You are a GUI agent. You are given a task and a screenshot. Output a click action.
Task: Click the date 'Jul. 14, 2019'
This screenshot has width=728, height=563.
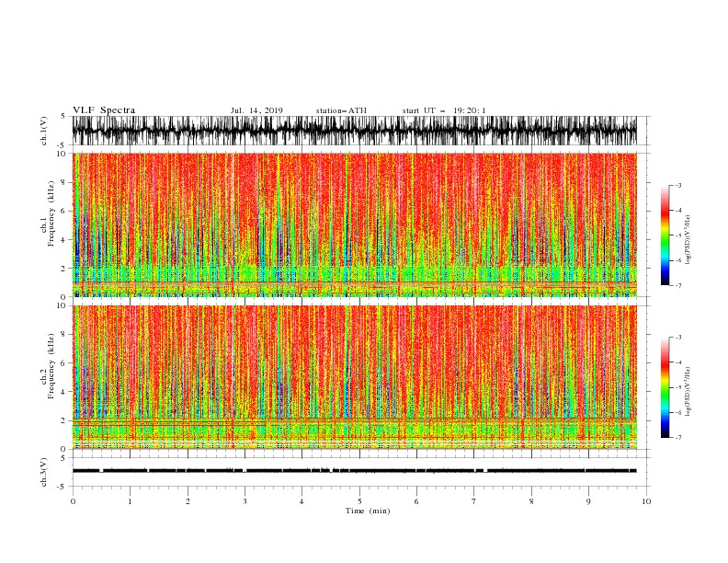click(256, 110)
